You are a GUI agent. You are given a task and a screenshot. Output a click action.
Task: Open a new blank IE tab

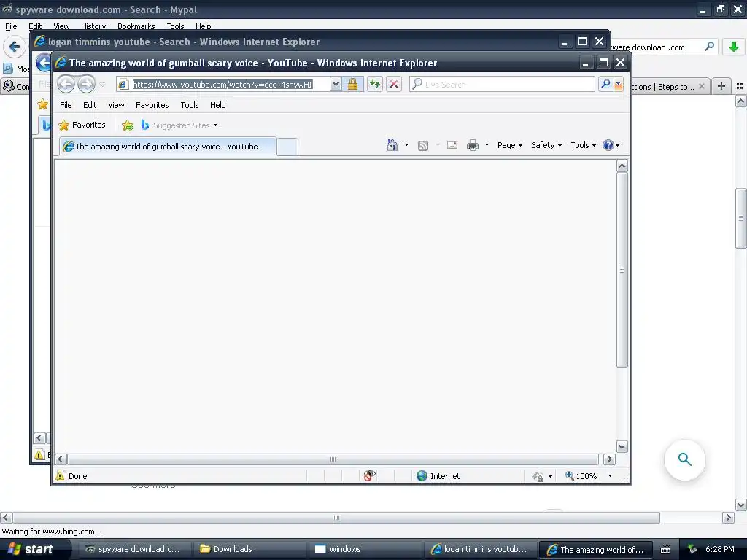click(x=287, y=147)
